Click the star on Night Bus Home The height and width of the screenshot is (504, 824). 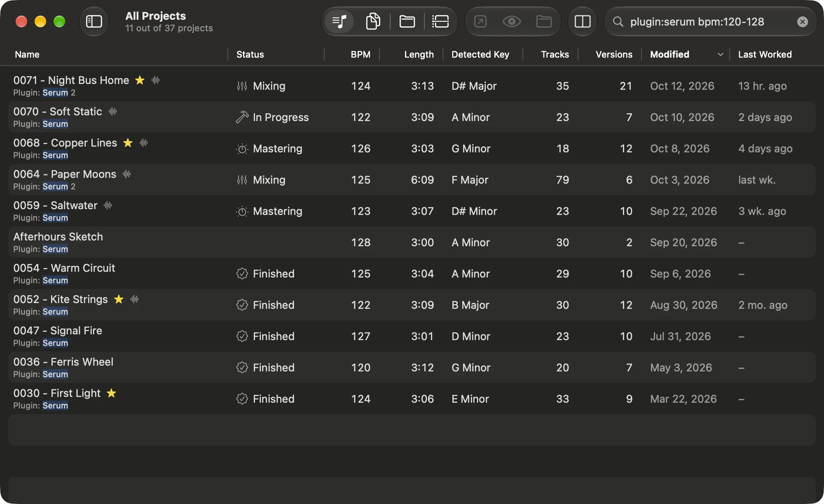(140, 80)
